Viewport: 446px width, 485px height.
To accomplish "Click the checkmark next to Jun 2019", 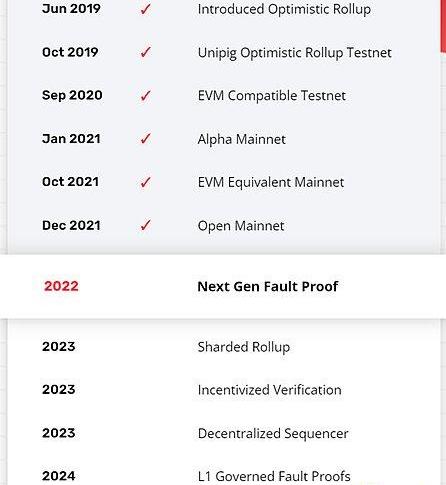I will (145, 9).
